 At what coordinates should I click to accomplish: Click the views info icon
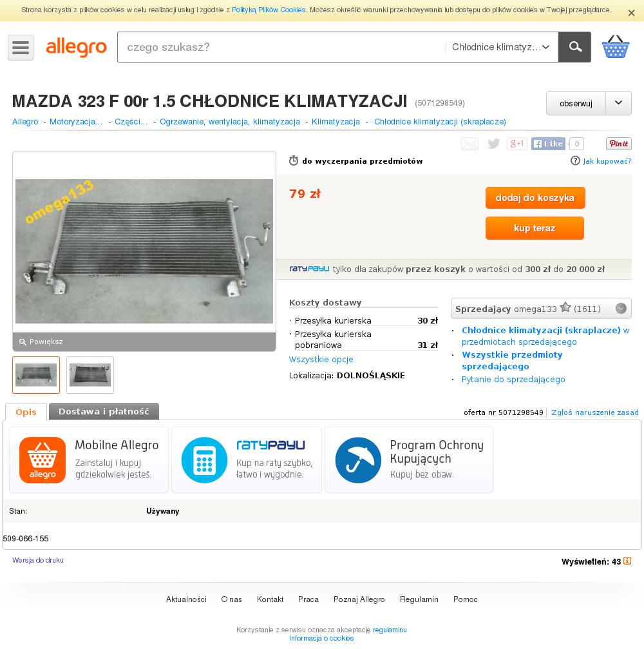(627, 561)
